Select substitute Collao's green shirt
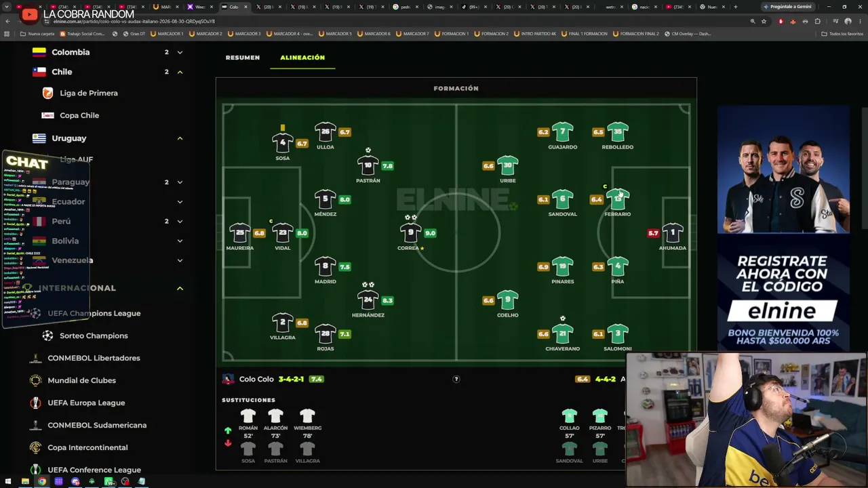868x488 pixels. pos(570,415)
